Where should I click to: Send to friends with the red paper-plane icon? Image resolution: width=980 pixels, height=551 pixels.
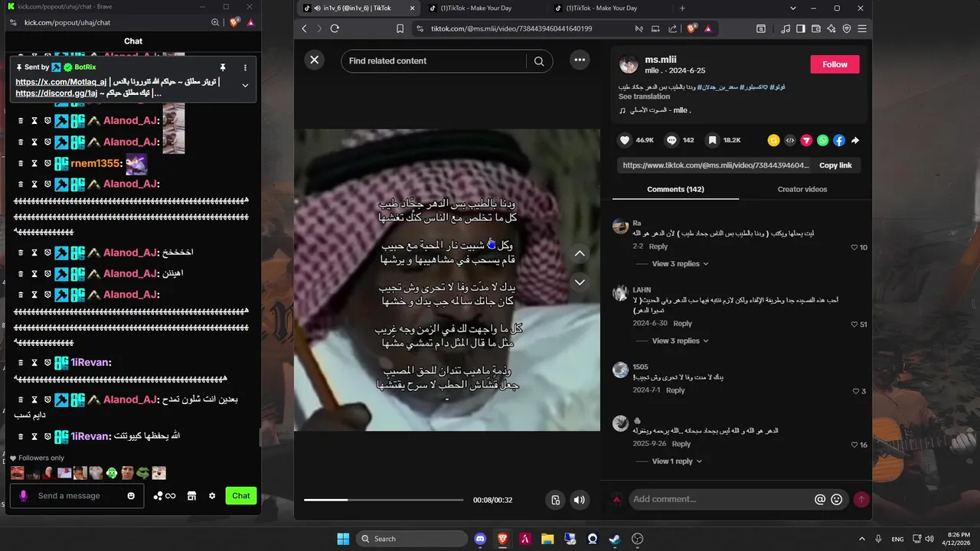(x=806, y=140)
